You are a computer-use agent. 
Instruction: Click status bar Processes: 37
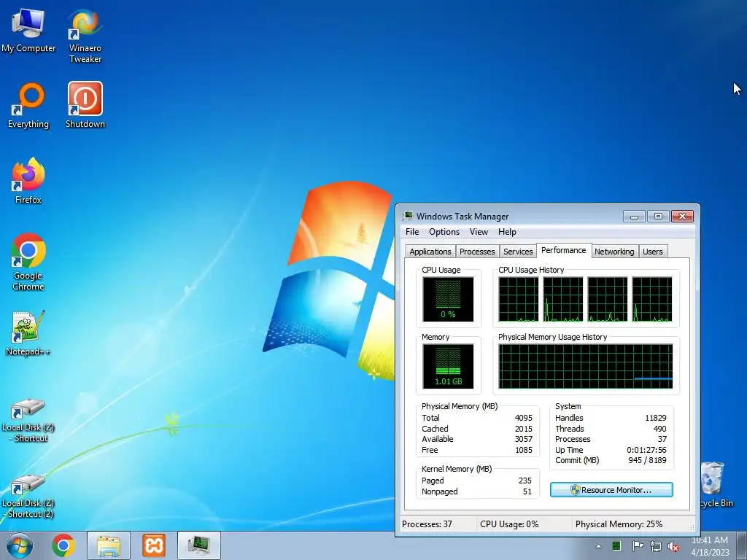[427, 524]
